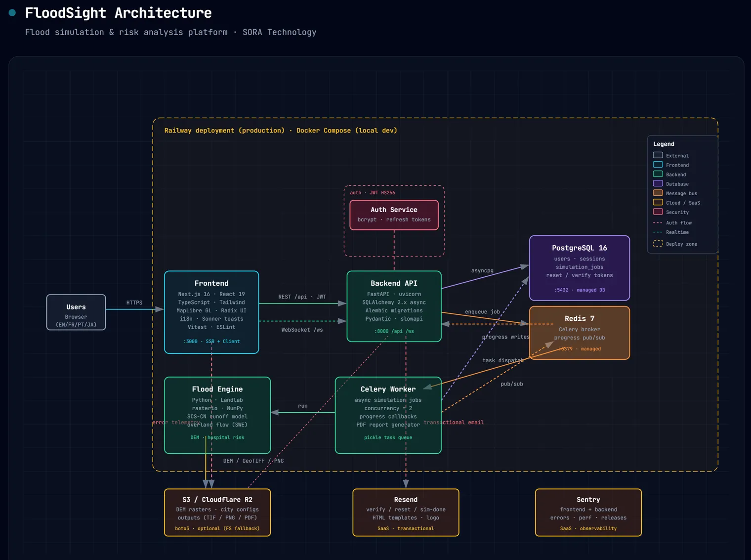The image size is (751, 560).
Task: Select the Frontend Next.js node
Action: tap(211, 312)
